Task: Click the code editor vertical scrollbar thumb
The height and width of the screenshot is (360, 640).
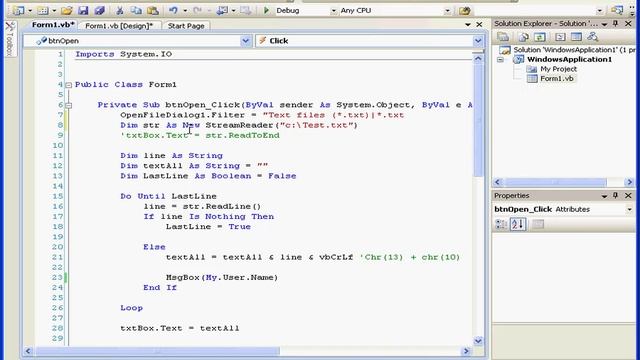Action: tap(478, 120)
